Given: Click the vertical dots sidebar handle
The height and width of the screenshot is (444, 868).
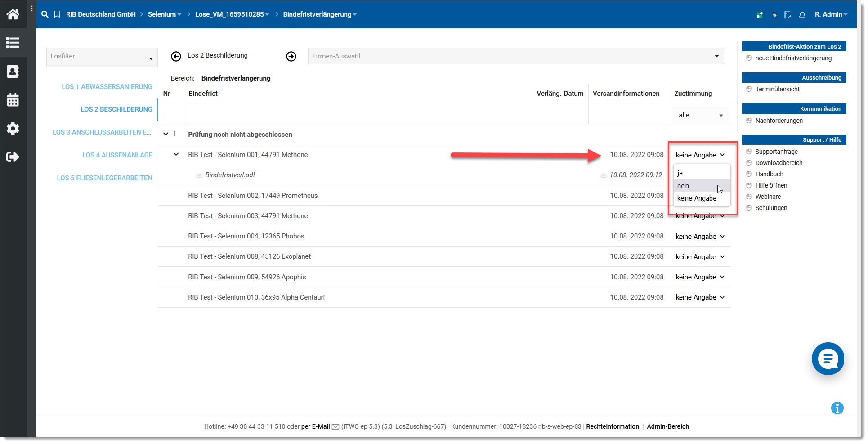Looking at the screenshot, I should coord(32,9).
